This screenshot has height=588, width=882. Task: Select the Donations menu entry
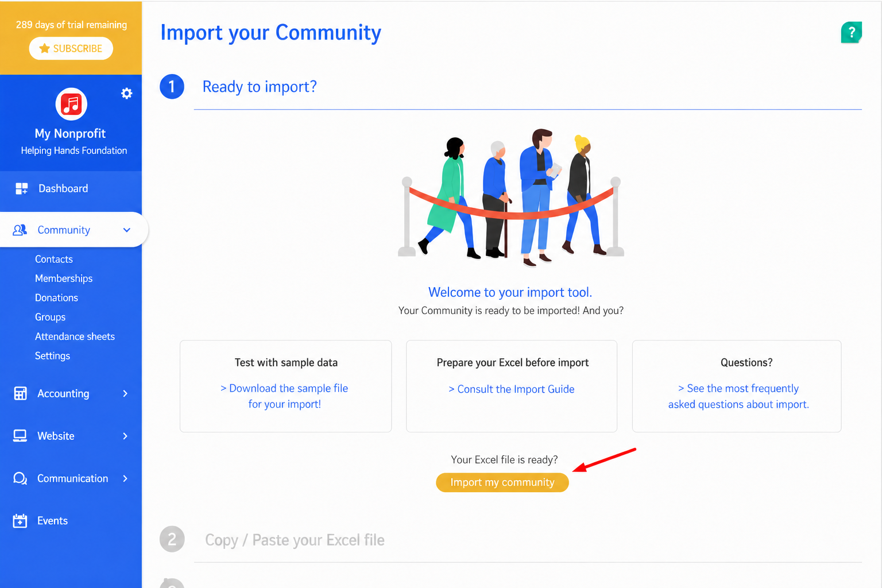[56, 297]
